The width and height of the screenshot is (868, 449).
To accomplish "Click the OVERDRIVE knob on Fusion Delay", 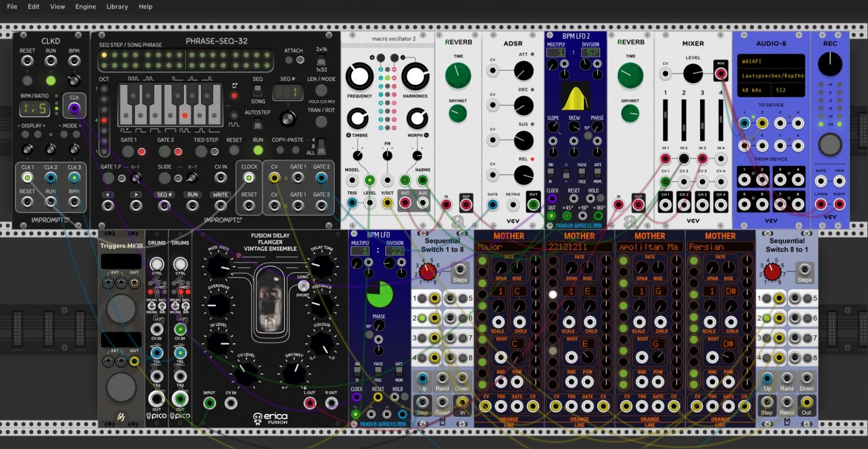I will pyautogui.click(x=219, y=304).
